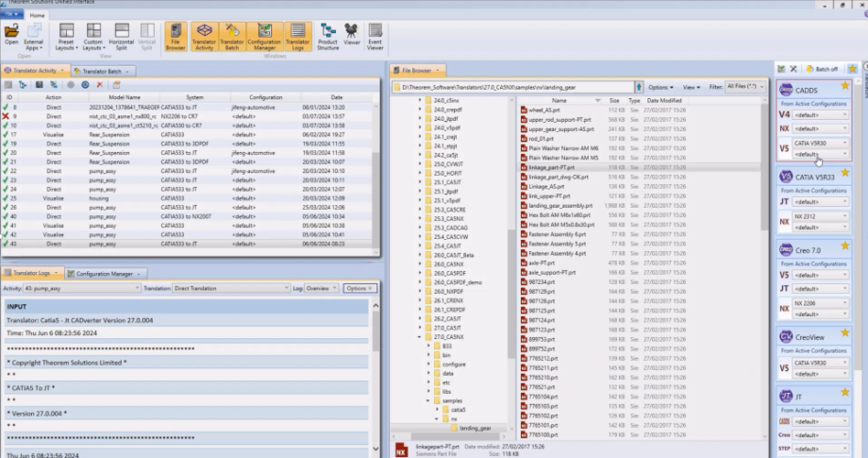The width and height of the screenshot is (868, 458).
Task: Apply Horizontal Split layout
Action: pyautogui.click(x=121, y=37)
